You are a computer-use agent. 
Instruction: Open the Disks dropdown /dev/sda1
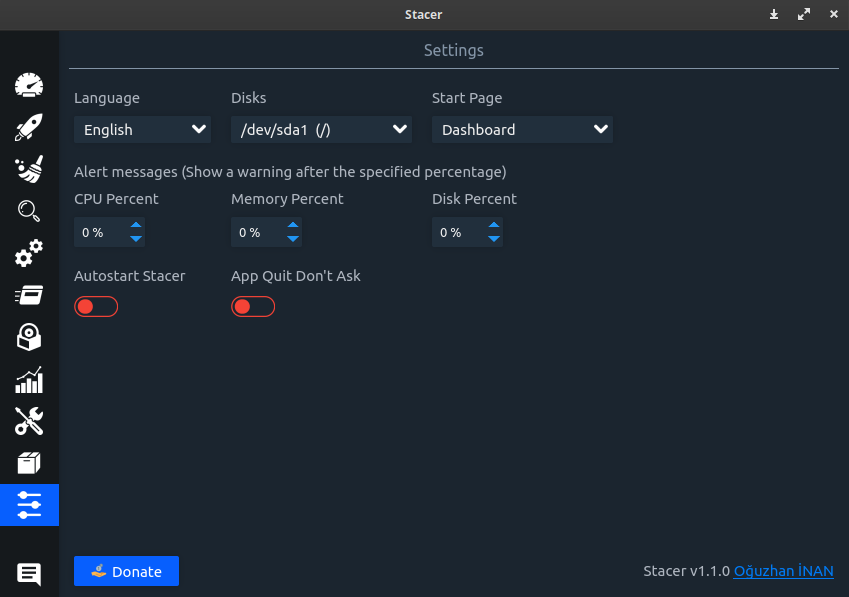click(x=322, y=129)
